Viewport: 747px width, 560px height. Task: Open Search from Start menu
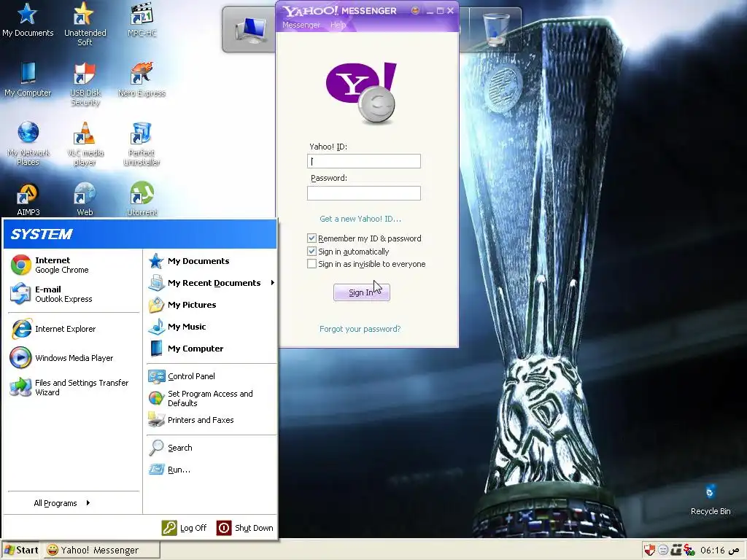(x=170, y=448)
